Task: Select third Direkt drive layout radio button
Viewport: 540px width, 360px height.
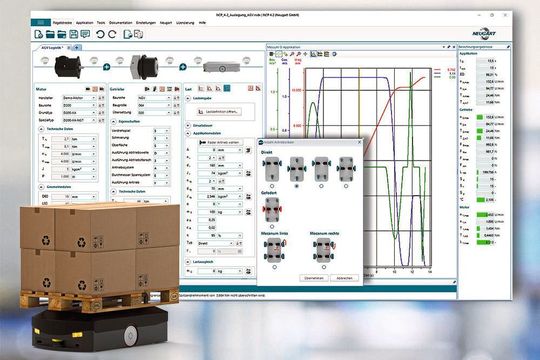Action: (321, 186)
